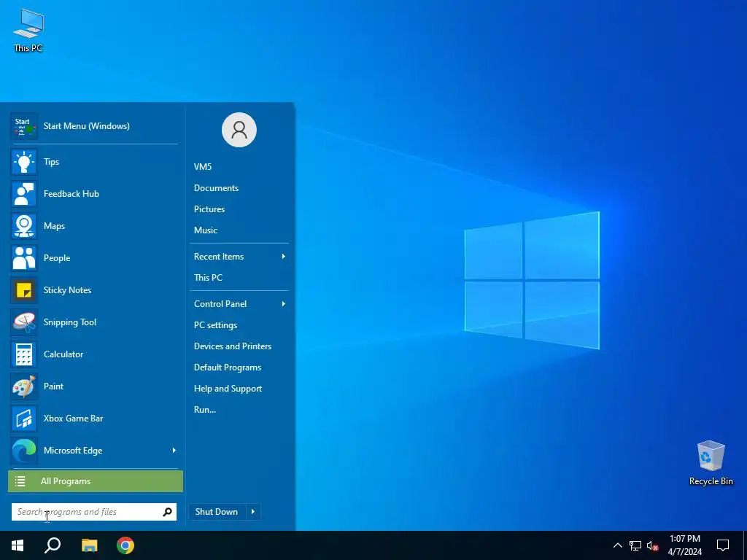Click the Snipping Tool label
Image resolution: width=747 pixels, height=560 pixels.
tap(70, 322)
